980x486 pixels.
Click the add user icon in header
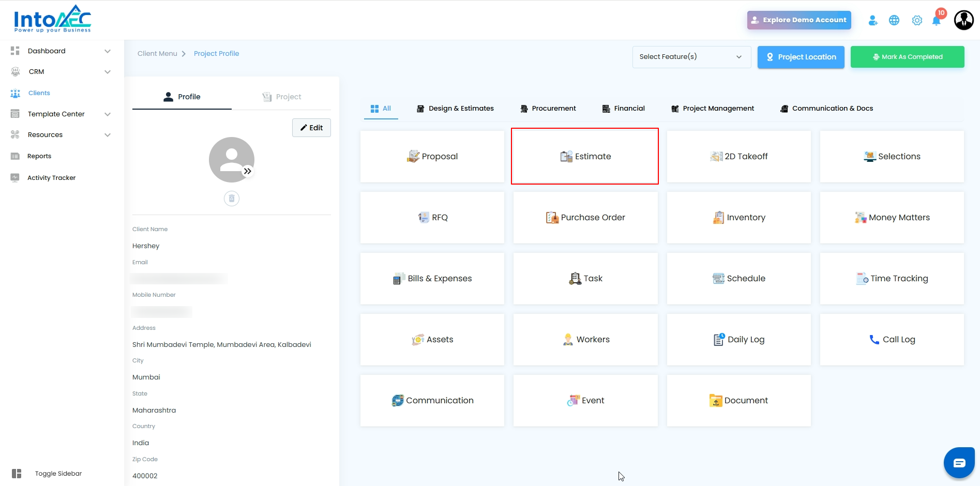(873, 20)
